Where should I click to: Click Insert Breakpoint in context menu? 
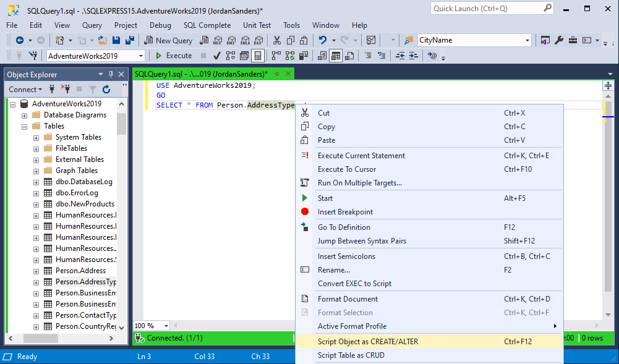429,212
